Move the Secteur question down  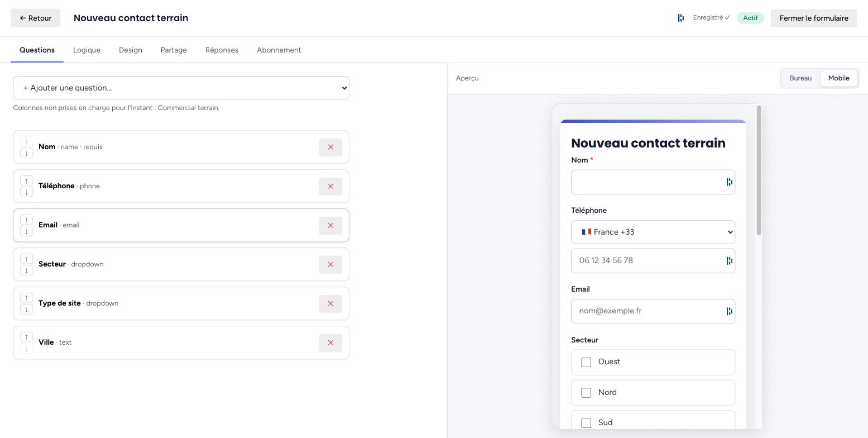pos(26,270)
